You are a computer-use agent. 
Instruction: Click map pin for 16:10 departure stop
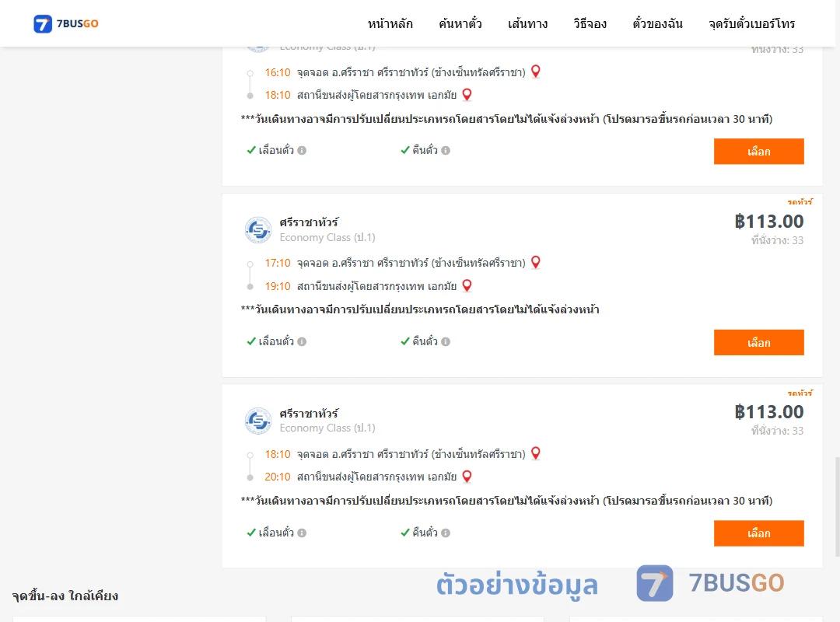(536, 72)
